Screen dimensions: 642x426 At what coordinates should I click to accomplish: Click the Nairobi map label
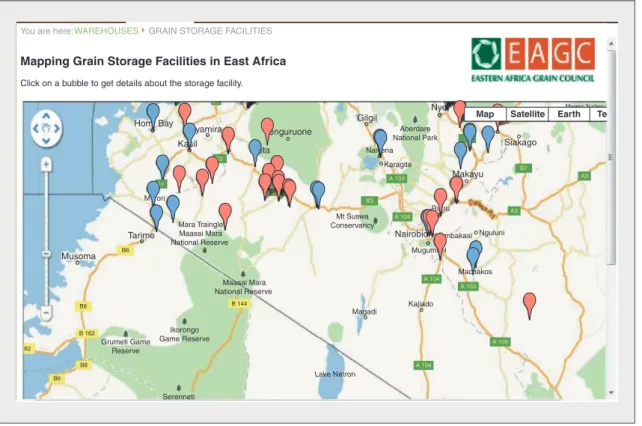411,234
